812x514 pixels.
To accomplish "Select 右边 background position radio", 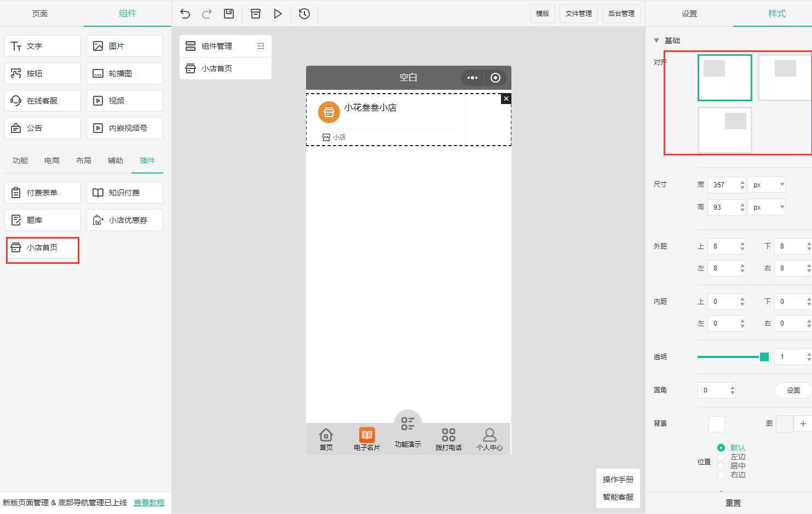I will pos(721,475).
